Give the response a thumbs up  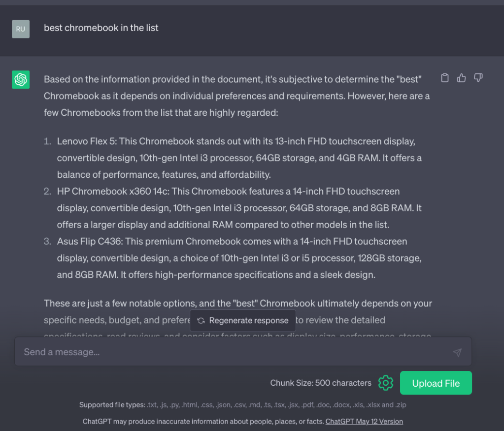click(x=462, y=78)
